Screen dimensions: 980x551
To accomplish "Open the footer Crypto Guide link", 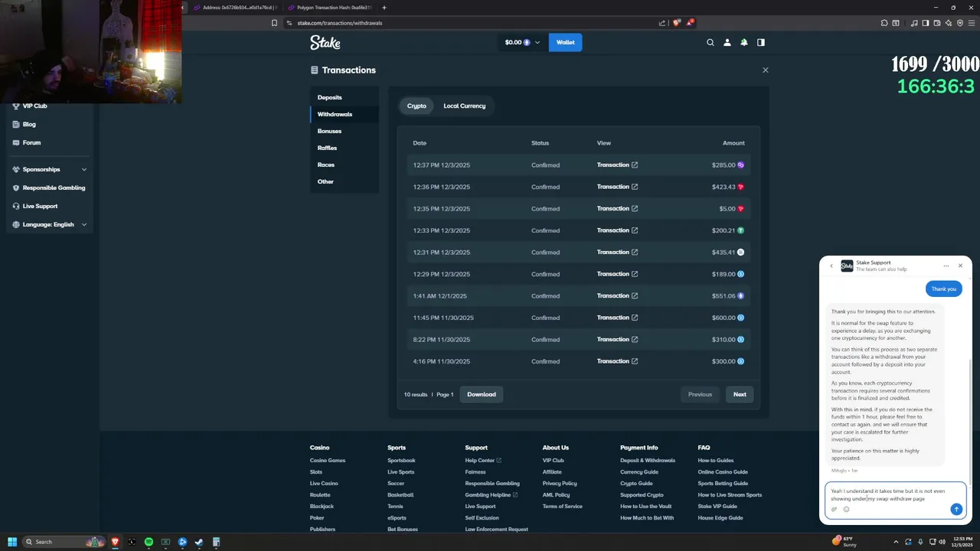I will click(636, 483).
